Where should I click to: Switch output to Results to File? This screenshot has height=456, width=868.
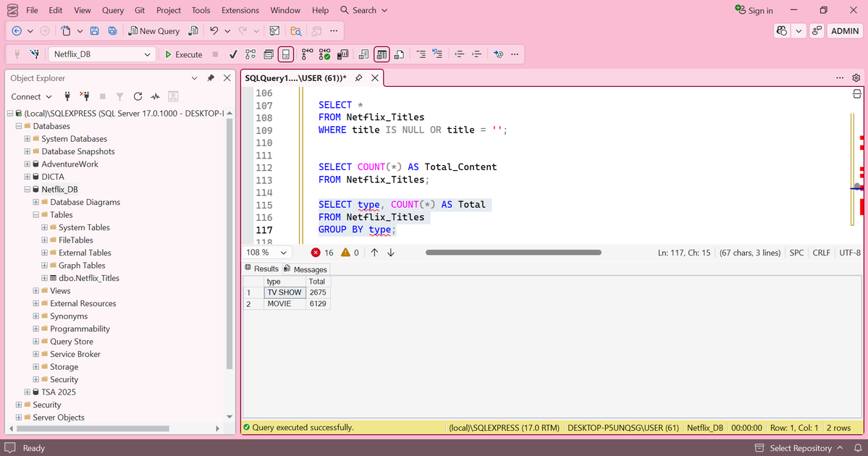tap(399, 54)
